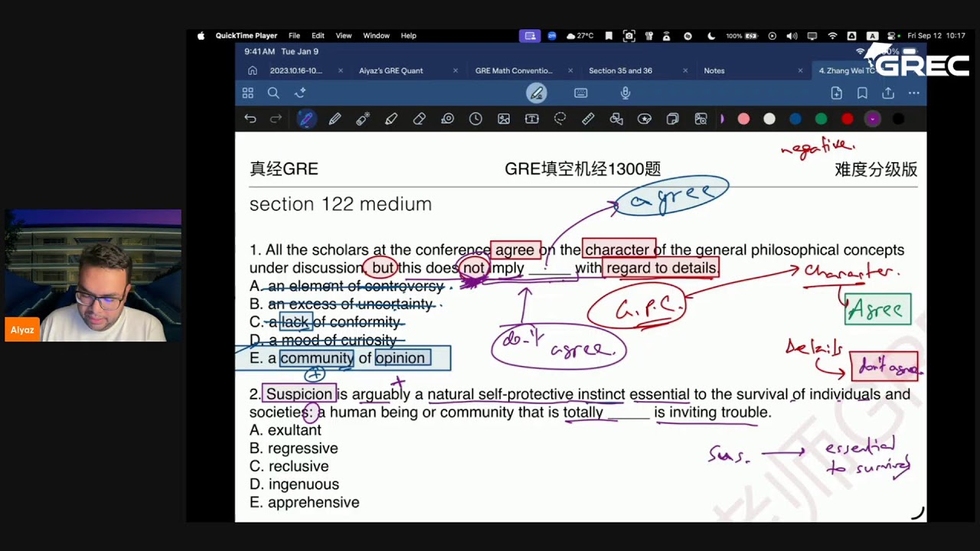
Task: Open the home icon beside the tabs
Action: pyautogui.click(x=253, y=70)
